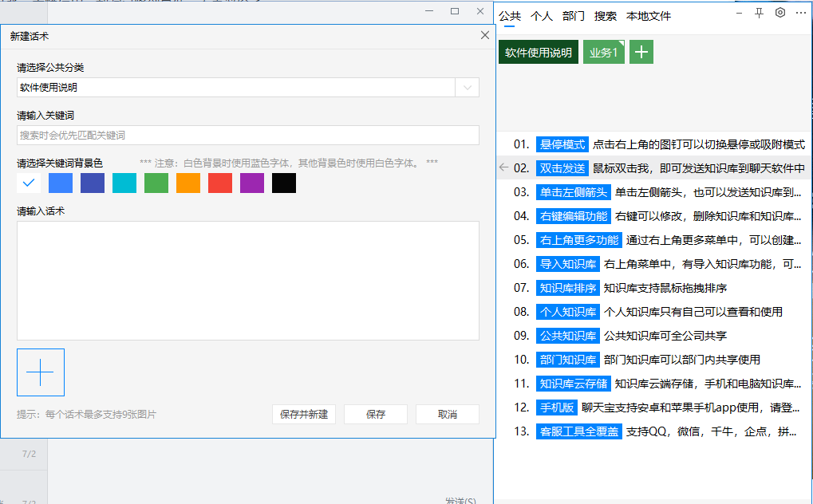Open the 搜索 tab
Viewport: 813px width, 504px height.
(605, 16)
